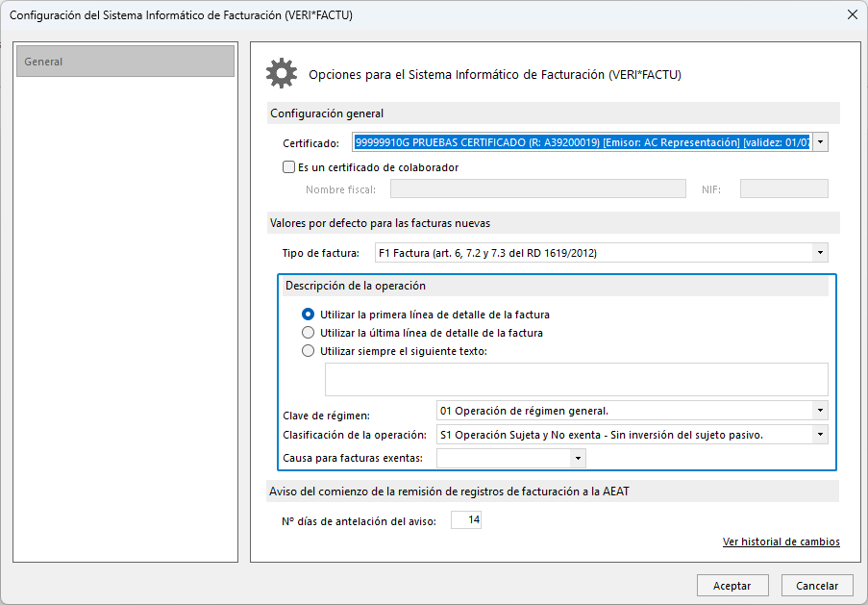Expand Clasificación de la operación dropdown

pyautogui.click(x=820, y=435)
